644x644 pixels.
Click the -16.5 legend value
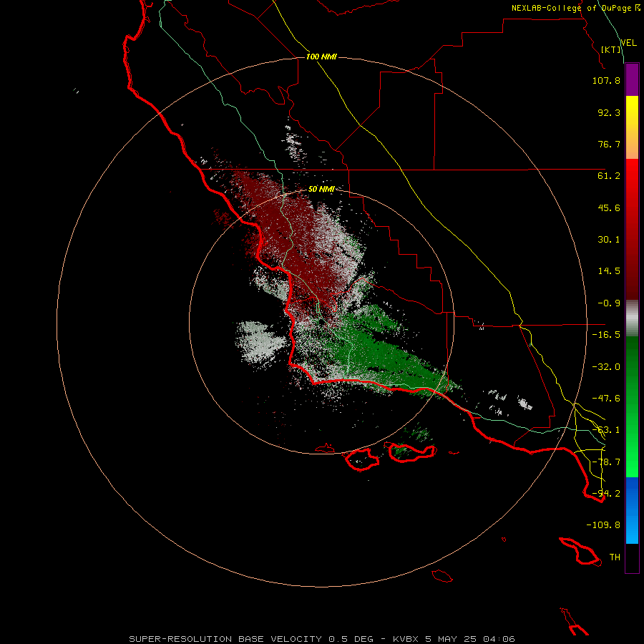pyautogui.click(x=606, y=335)
